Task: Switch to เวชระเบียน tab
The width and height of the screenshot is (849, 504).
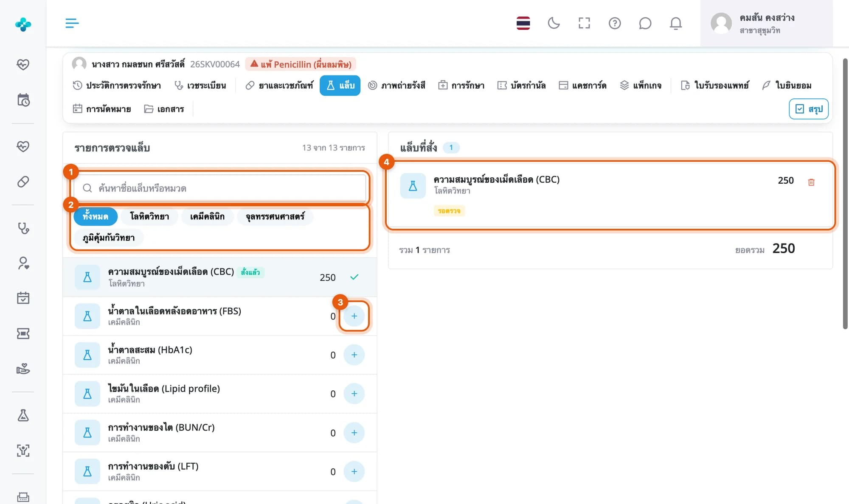Action: pyautogui.click(x=200, y=85)
